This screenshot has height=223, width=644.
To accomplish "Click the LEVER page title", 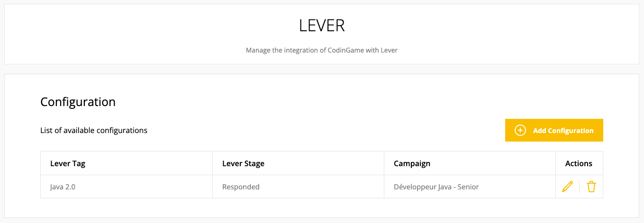I will tap(322, 26).
